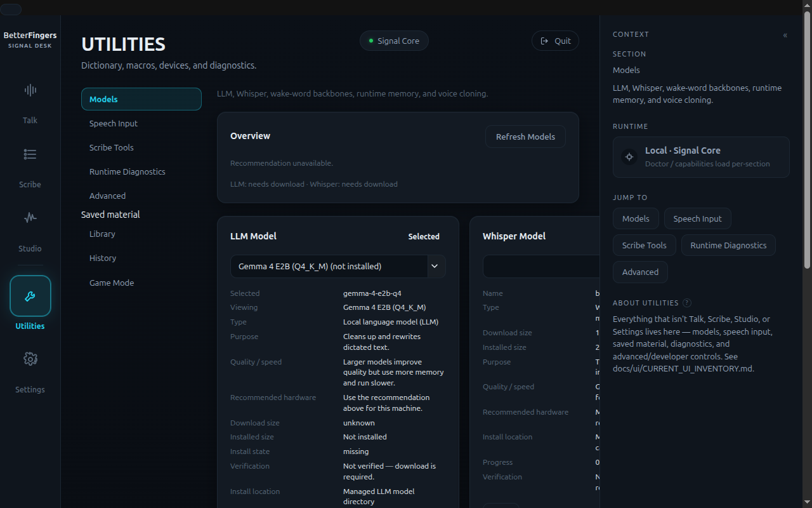Open Game Mode in the sidebar
This screenshot has width=812, height=508.
pyautogui.click(x=141, y=283)
